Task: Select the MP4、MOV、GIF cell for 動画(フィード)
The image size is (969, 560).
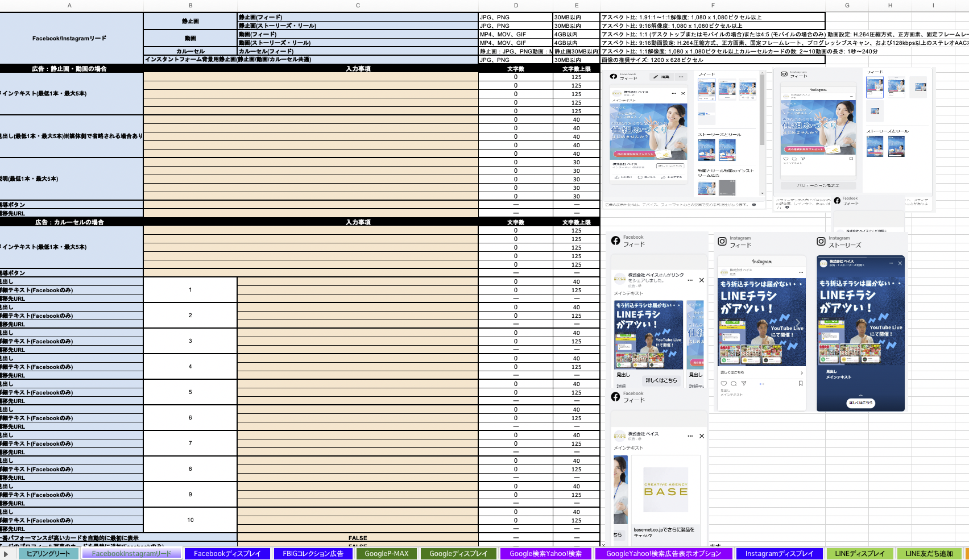Action: click(x=516, y=34)
